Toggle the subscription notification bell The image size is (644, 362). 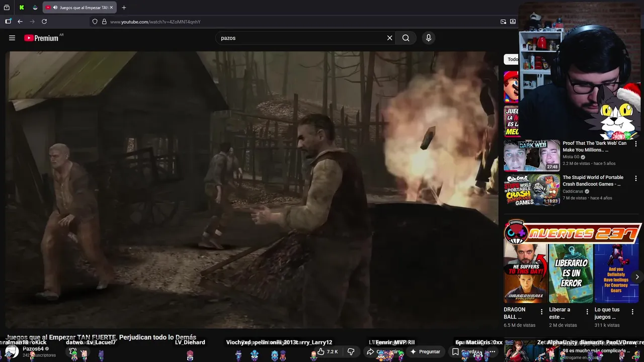click(73, 351)
